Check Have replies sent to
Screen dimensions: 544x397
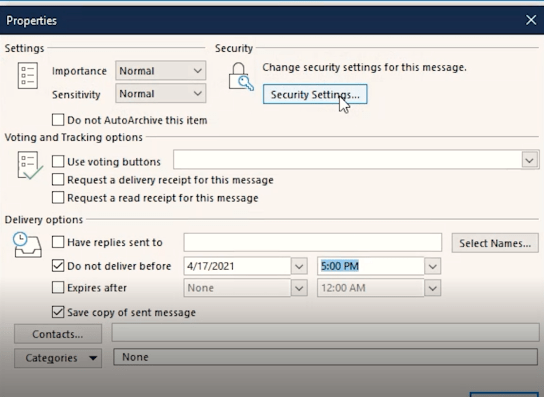coord(58,242)
